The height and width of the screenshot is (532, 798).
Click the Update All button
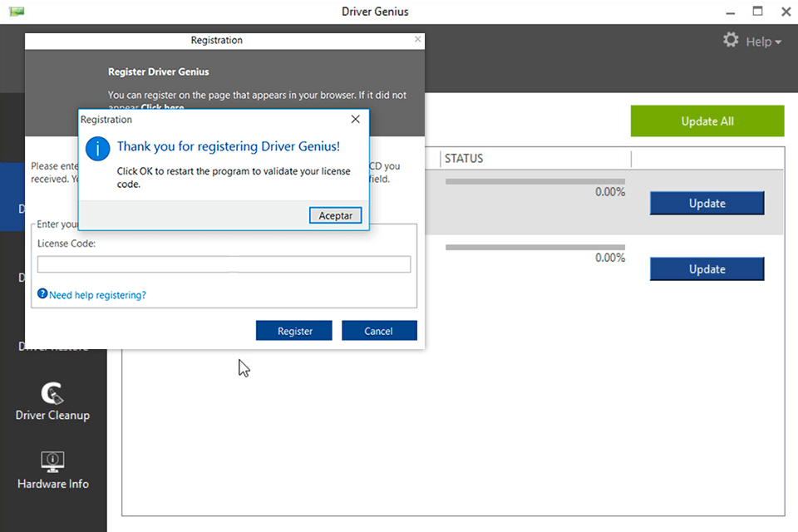(x=707, y=121)
